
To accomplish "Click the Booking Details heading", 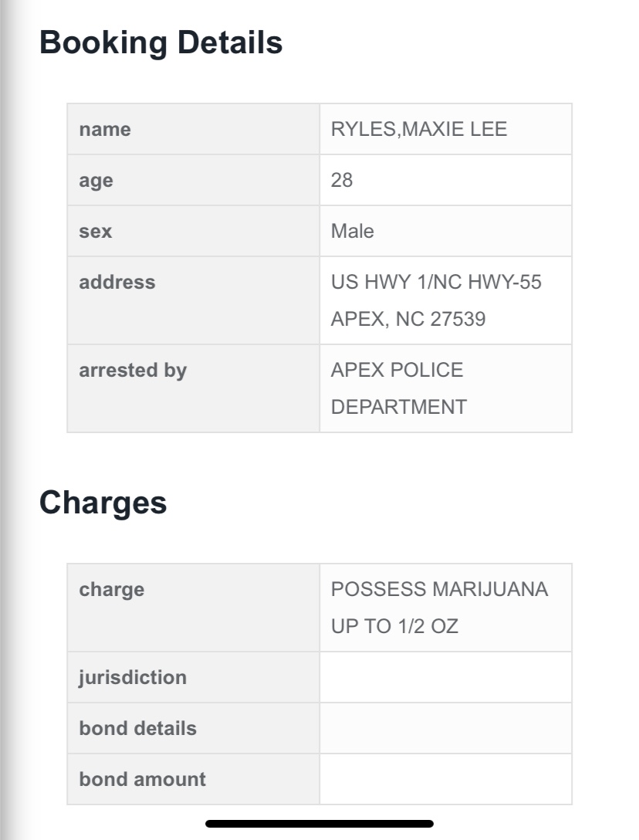I will (x=161, y=42).
